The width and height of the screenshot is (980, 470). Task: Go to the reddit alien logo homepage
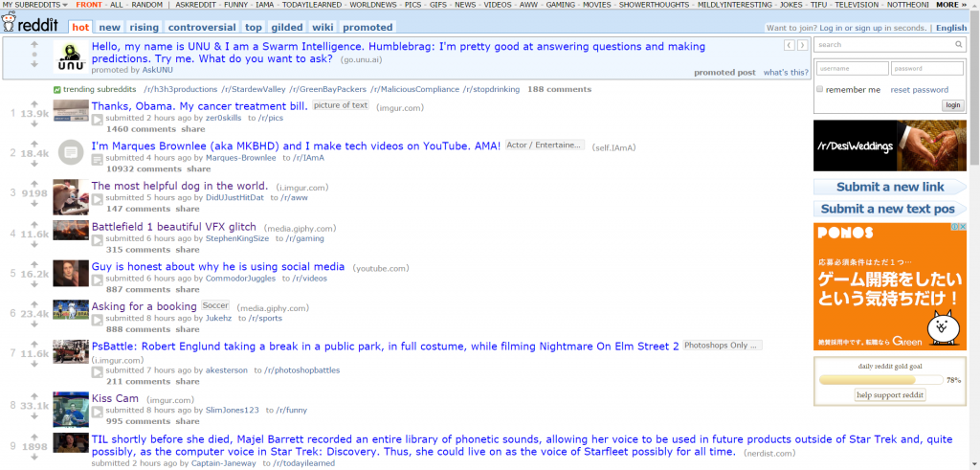click(30, 24)
